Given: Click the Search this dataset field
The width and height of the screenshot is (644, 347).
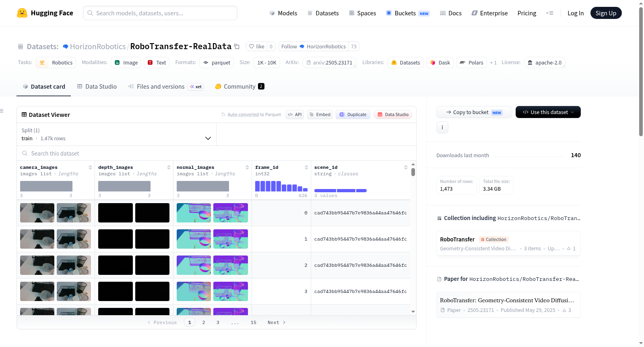Looking at the screenshot, I should pyautogui.click(x=217, y=153).
